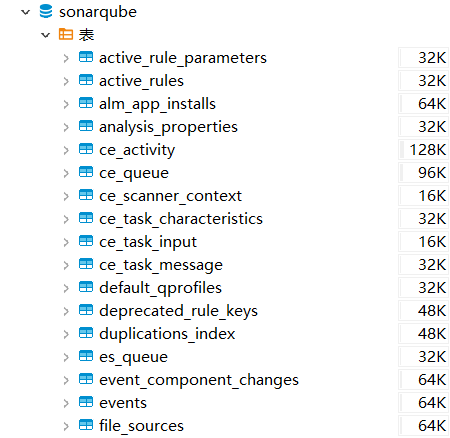Click the ce_activity table icon
450x438 pixels.
86,149
